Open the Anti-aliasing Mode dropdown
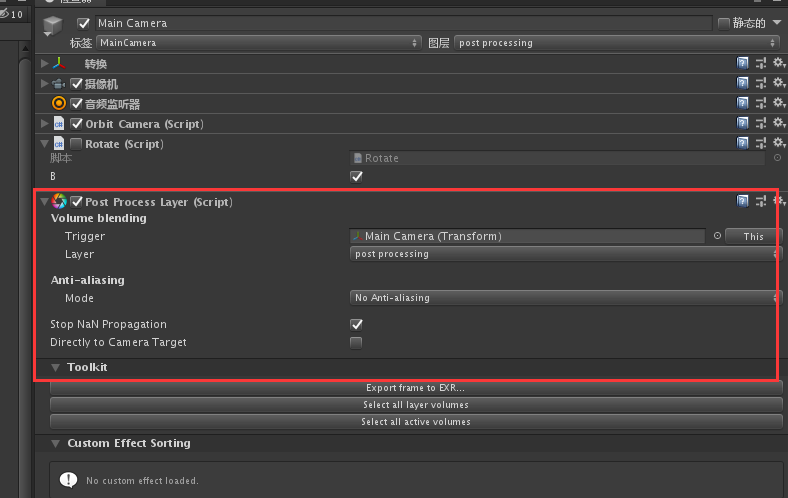This screenshot has height=498, width=788. click(x=564, y=298)
